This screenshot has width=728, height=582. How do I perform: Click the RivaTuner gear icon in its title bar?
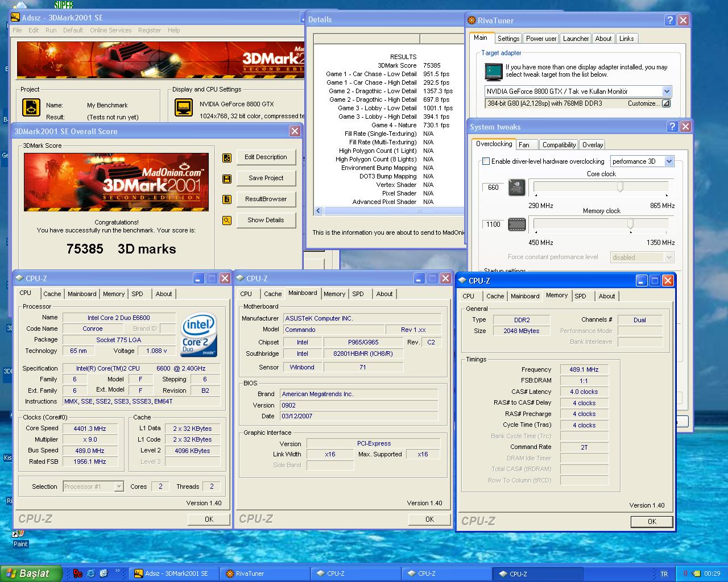471,20
